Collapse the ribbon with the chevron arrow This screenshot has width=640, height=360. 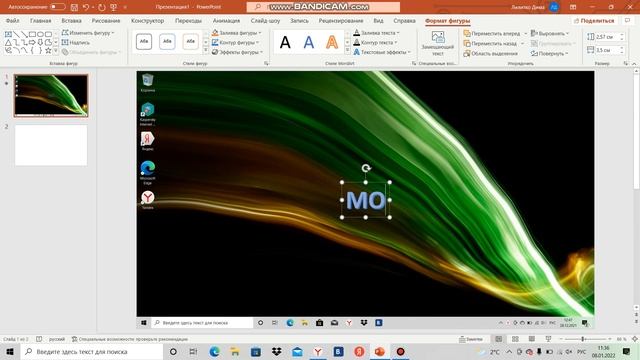click(634, 64)
